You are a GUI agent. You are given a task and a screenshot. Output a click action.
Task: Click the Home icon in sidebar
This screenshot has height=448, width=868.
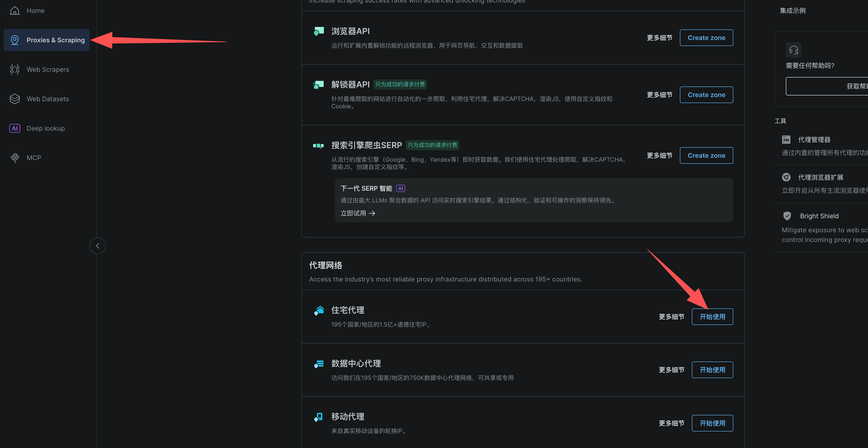(15, 10)
